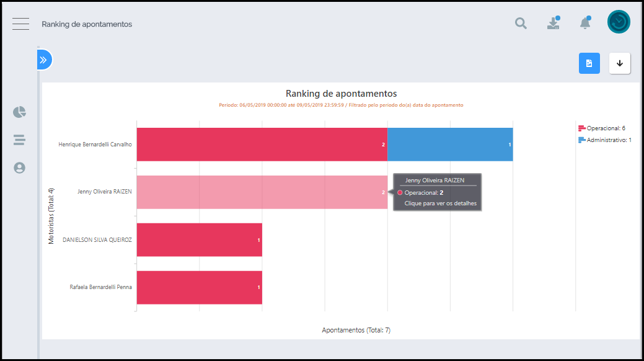Select the driver profile sidebar icon
Screen dimensions: 644x361
[20, 167]
